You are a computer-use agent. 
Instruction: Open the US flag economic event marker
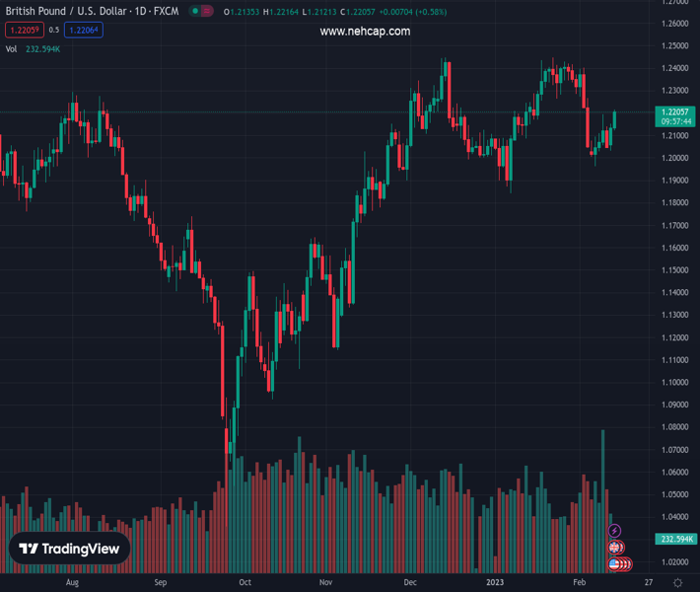615,564
